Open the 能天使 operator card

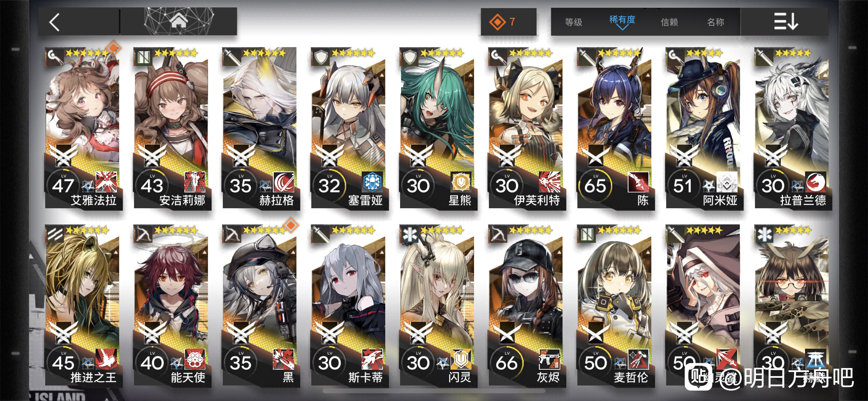click(171, 305)
